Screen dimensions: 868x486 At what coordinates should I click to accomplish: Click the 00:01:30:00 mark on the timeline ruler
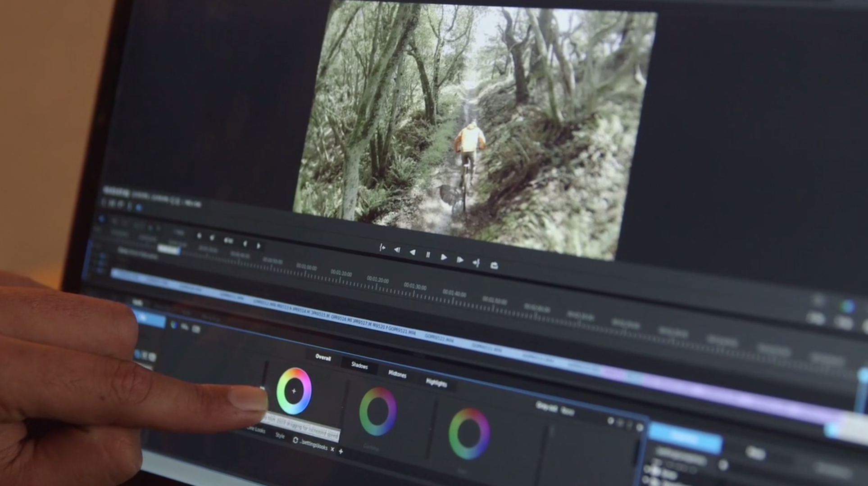[415, 286]
